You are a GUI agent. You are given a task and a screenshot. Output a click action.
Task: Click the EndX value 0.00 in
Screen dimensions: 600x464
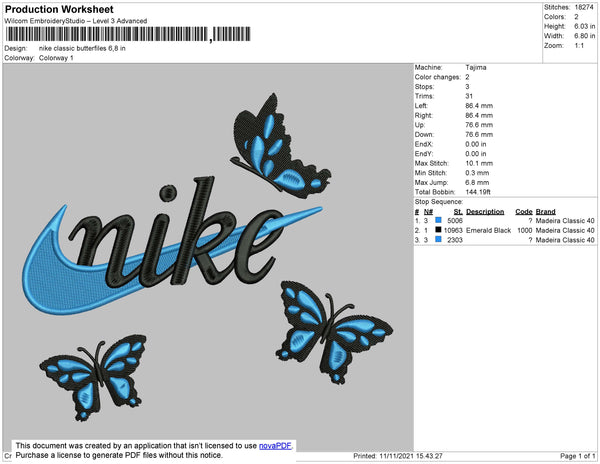476,144
